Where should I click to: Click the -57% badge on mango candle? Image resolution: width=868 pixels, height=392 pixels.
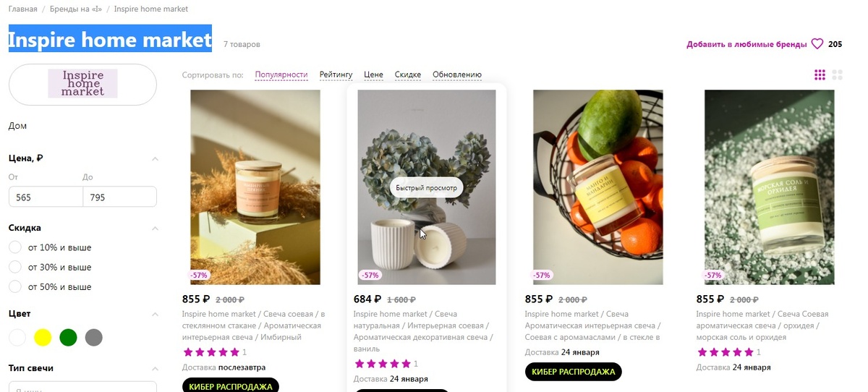pyautogui.click(x=541, y=276)
